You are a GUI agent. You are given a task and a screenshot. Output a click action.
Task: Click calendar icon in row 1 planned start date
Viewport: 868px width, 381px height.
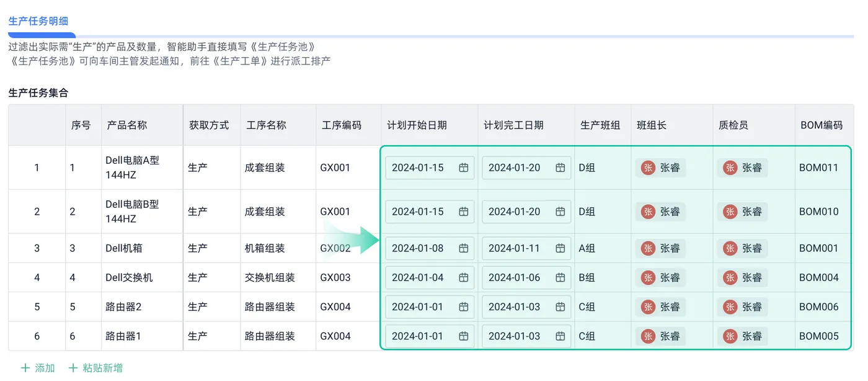coord(463,168)
